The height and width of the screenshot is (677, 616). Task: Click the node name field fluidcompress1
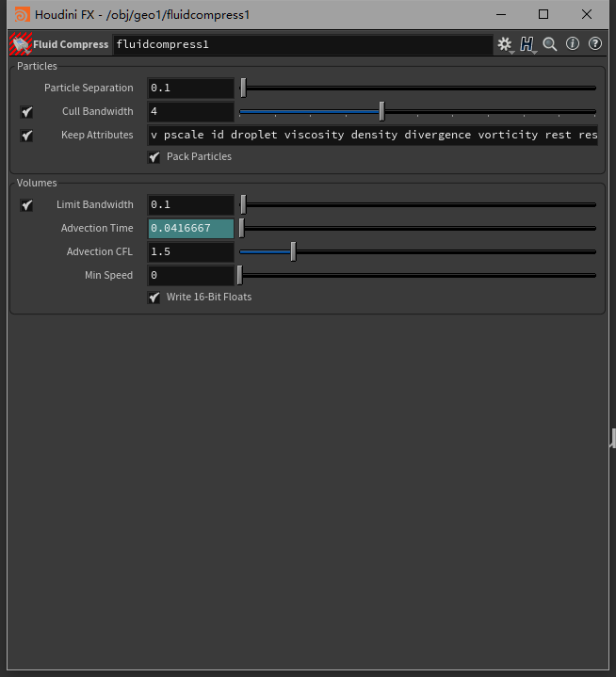click(x=302, y=44)
